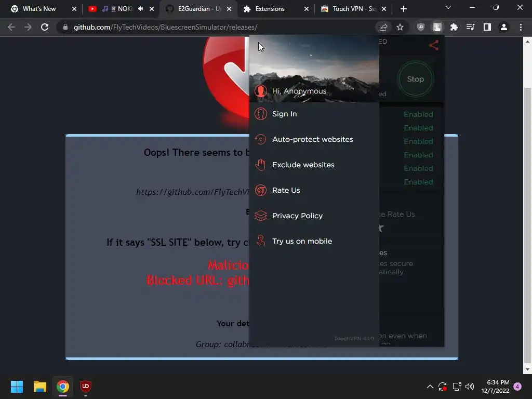Click the Anonymous user avatar icon
Screen dimensions: 532x399
click(261, 91)
